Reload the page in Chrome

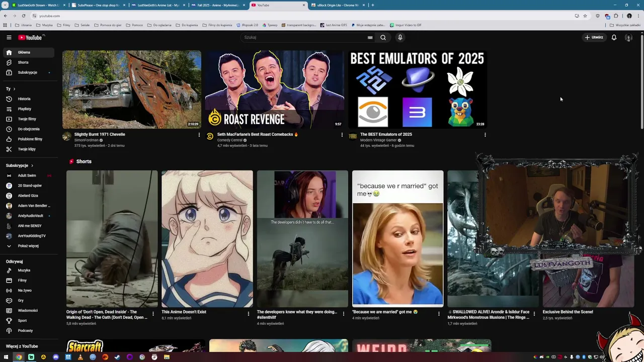(x=23, y=16)
